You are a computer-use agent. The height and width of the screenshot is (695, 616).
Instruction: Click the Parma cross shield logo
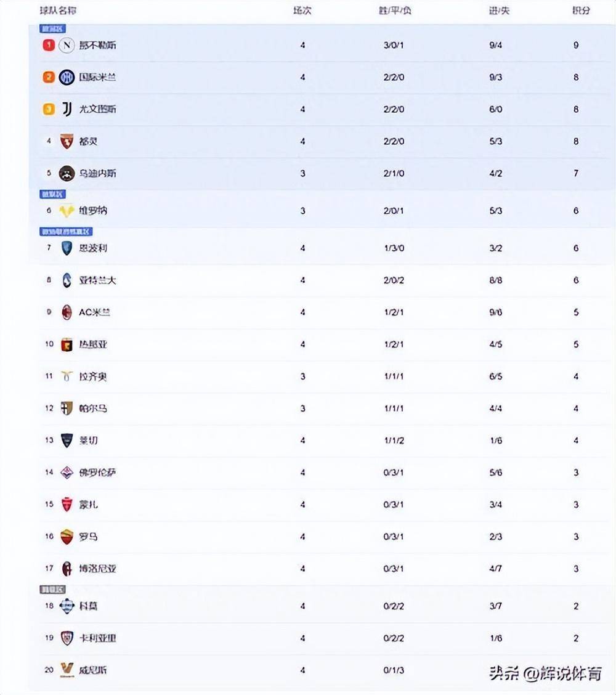pyautogui.click(x=67, y=408)
